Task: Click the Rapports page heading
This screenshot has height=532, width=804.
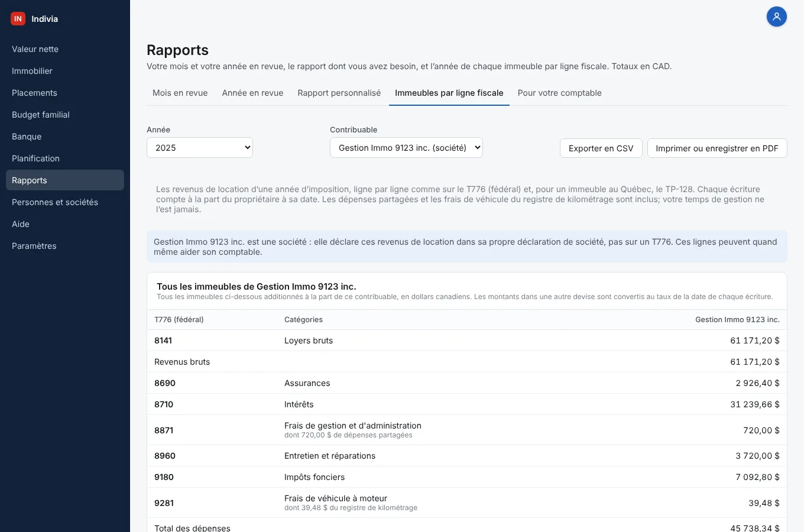Action: [x=177, y=50]
